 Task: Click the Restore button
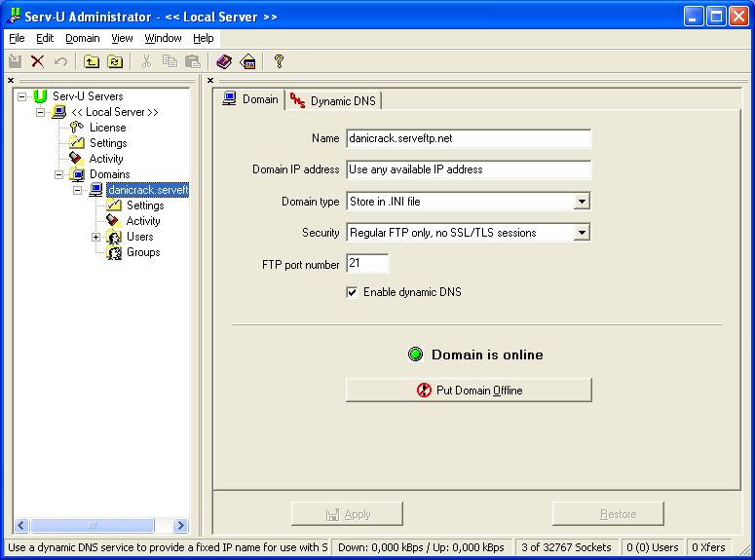[x=608, y=514]
